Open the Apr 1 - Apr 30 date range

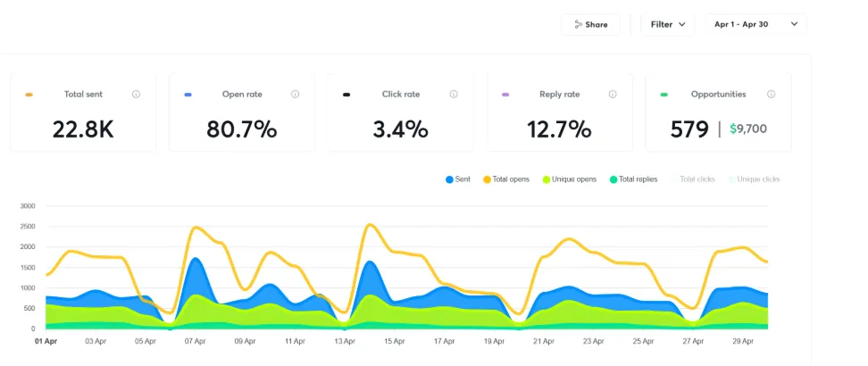tap(755, 24)
